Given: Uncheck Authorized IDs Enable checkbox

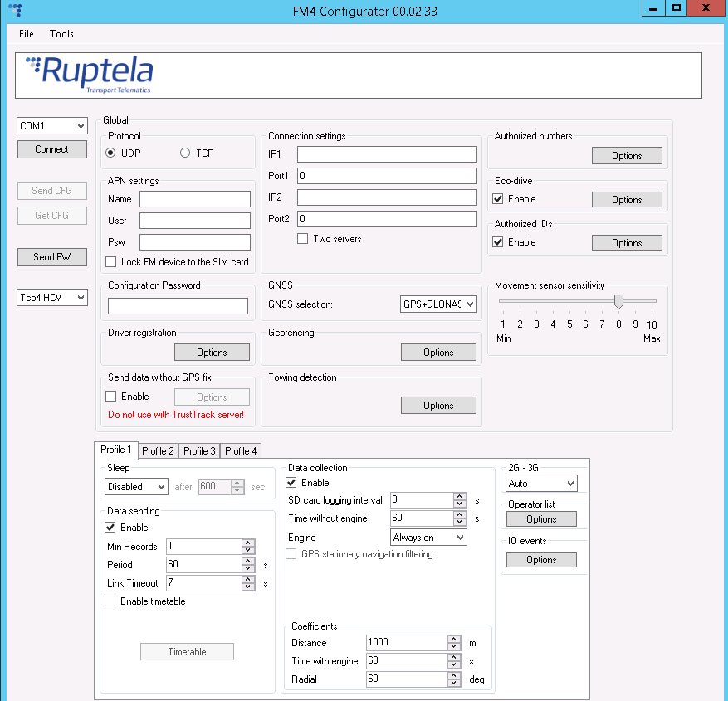Looking at the screenshot, I should (x=498, y=242).
